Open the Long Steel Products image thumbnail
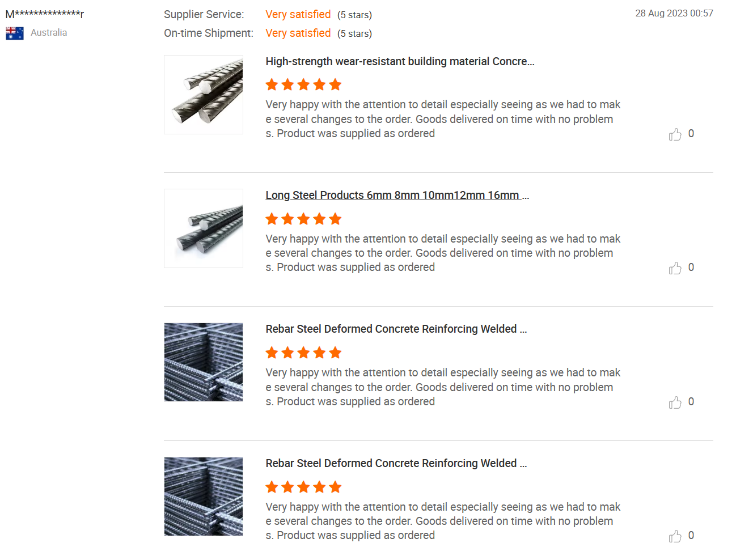The image size is (753, 560). click(204, 228)
